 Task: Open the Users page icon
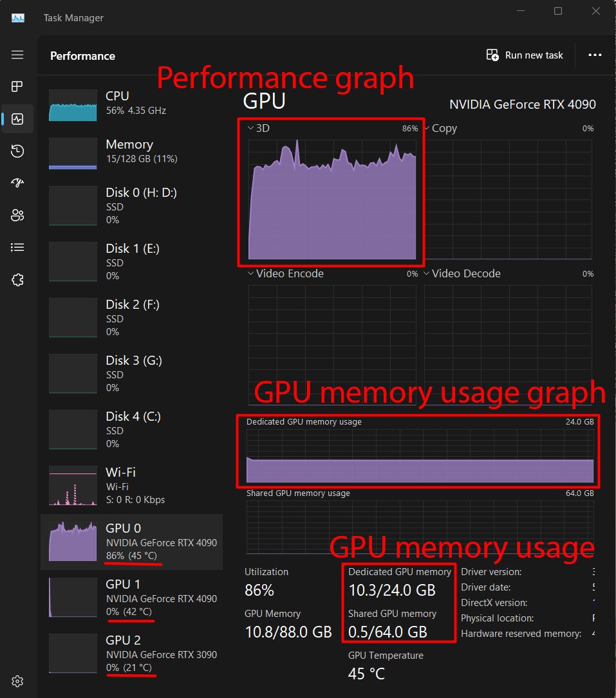click(x=17, y=215)
